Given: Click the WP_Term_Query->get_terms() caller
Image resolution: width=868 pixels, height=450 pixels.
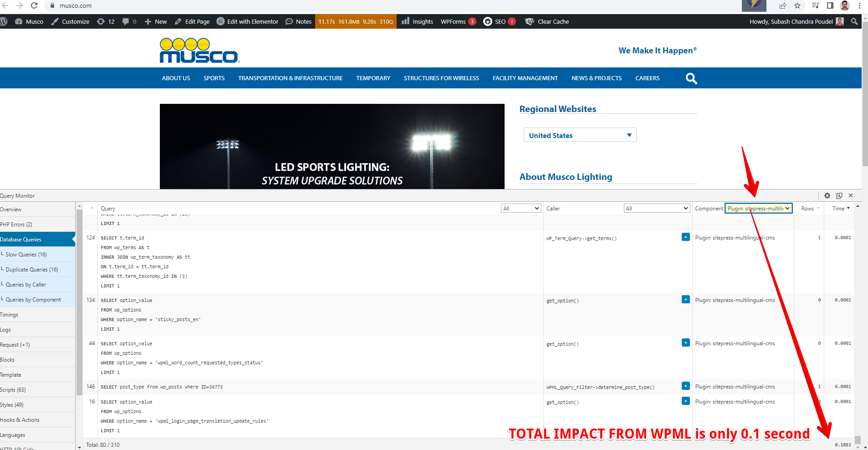Looking at the screenshot, I should [582, 238].
